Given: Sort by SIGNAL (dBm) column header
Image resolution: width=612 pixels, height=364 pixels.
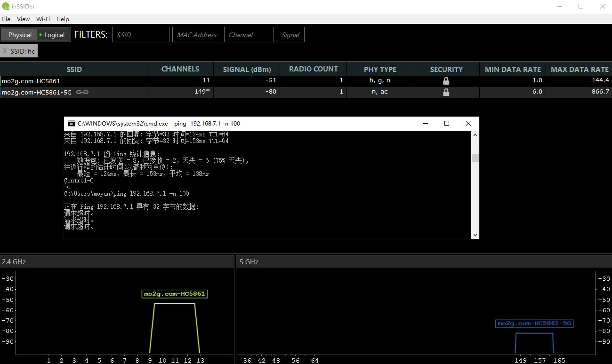Looking at the screenshot, I should (x=247, y=69).
